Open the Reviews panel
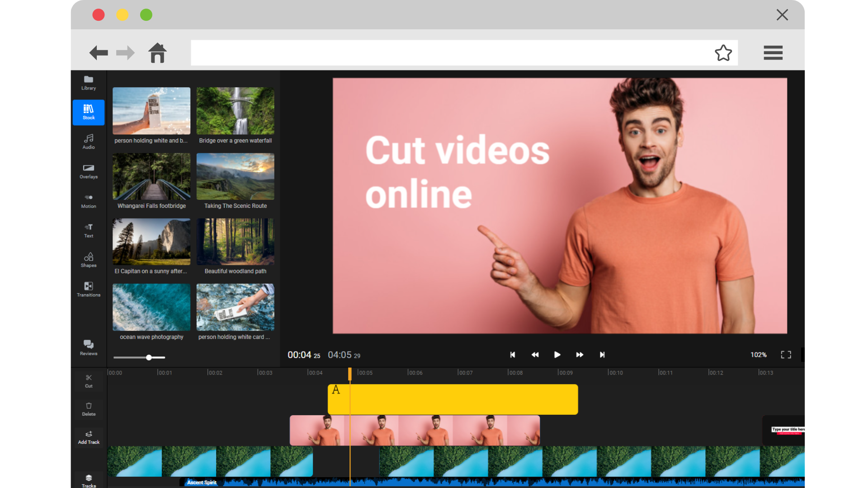This screenshot has width=868, height=488. tap(88, 347)
